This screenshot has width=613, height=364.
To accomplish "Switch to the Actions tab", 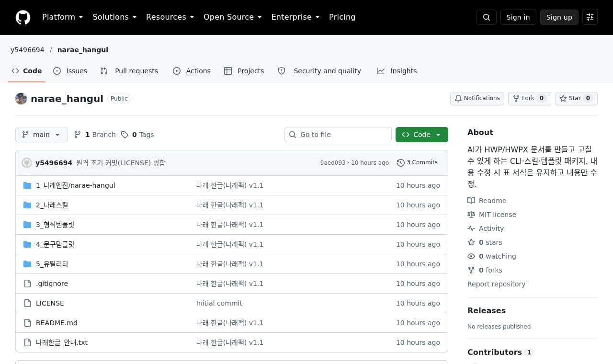I will (192, 71).
